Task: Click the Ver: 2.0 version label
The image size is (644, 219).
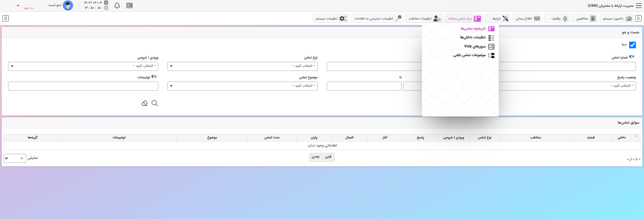Action: click(x=29, y=8)
